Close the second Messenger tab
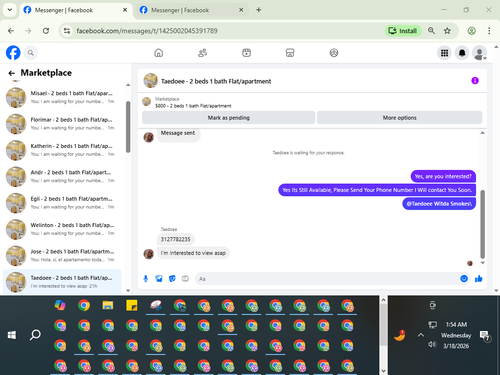The width and height of the screenshot is (500, 375). 241,10
